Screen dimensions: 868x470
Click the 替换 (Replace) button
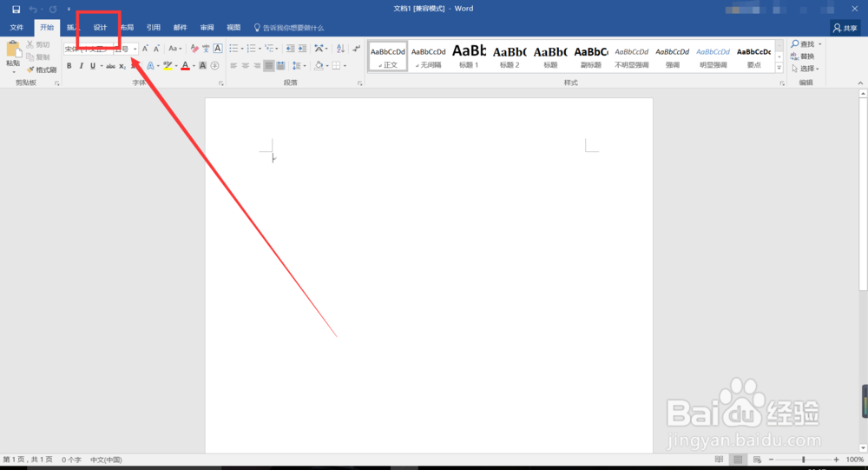802,56
